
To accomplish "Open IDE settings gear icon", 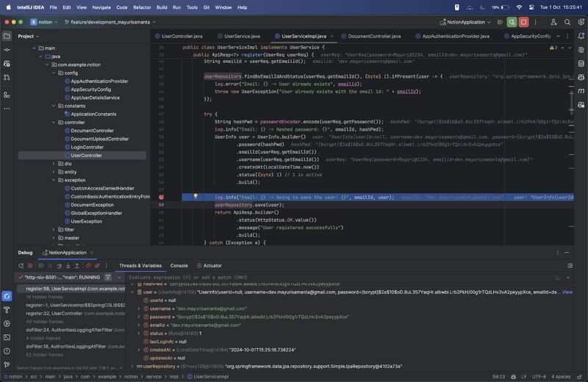I will [581, 22].
